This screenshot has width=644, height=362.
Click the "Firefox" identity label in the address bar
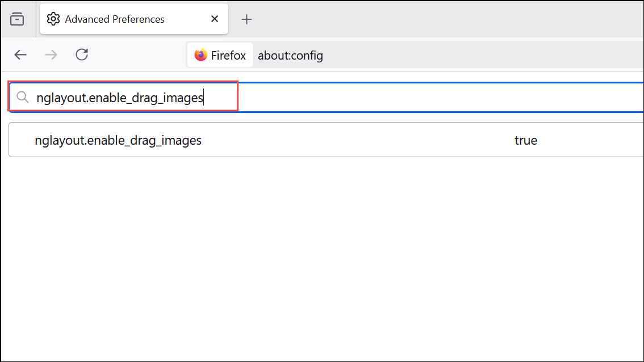[228, 56]
